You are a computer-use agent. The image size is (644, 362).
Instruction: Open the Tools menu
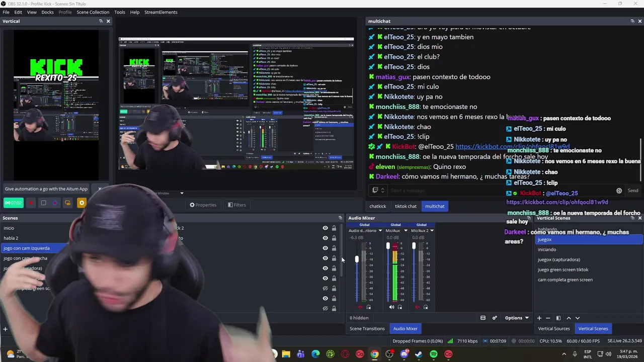[x=120, y=12]
